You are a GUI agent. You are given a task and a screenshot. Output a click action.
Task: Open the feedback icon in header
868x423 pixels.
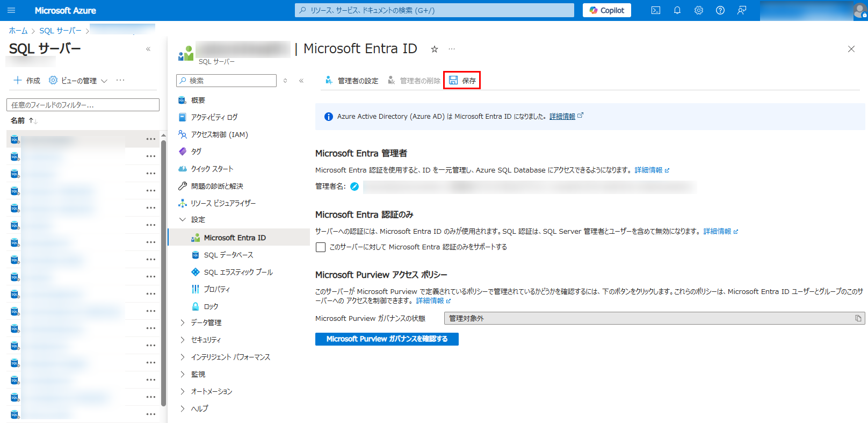(x=742, y=10)
